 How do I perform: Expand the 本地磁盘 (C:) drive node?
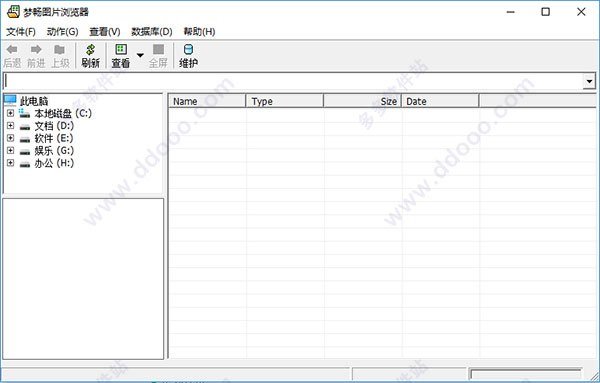11,113
